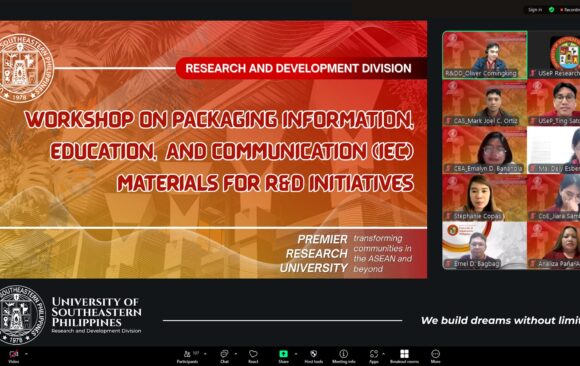Open the React heart icon
Viewport: 580px width, 366px height.
[253, 354]
